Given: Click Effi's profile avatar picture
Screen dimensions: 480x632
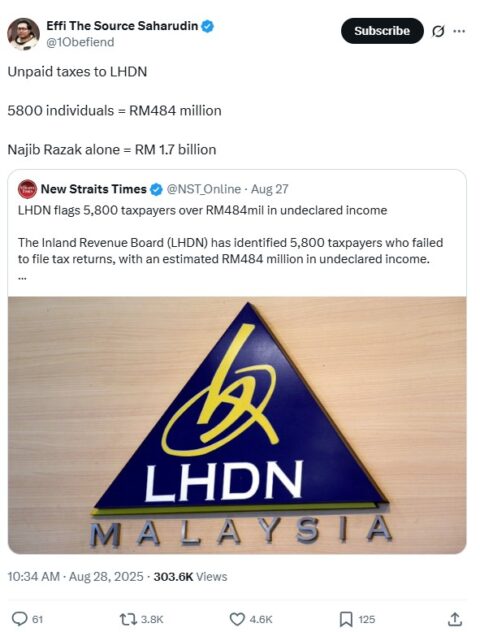Looking at the screenshot, I should tap(23, 34).
